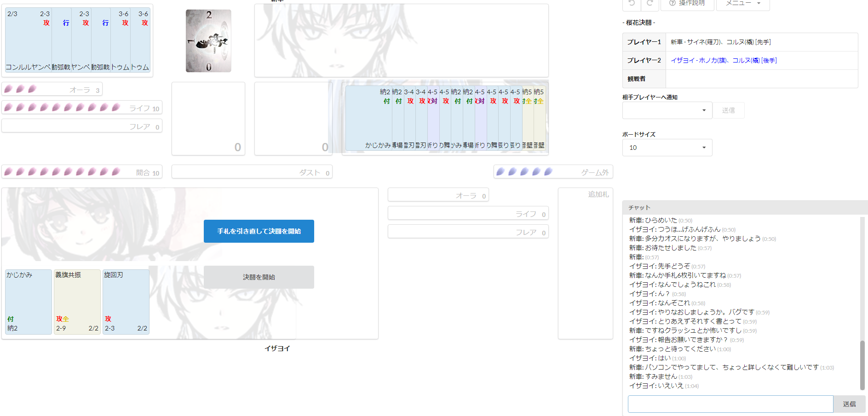Click 手札を引き直して決闘を開始 button
The image size is (868, 416).
(x=259, y=231)
